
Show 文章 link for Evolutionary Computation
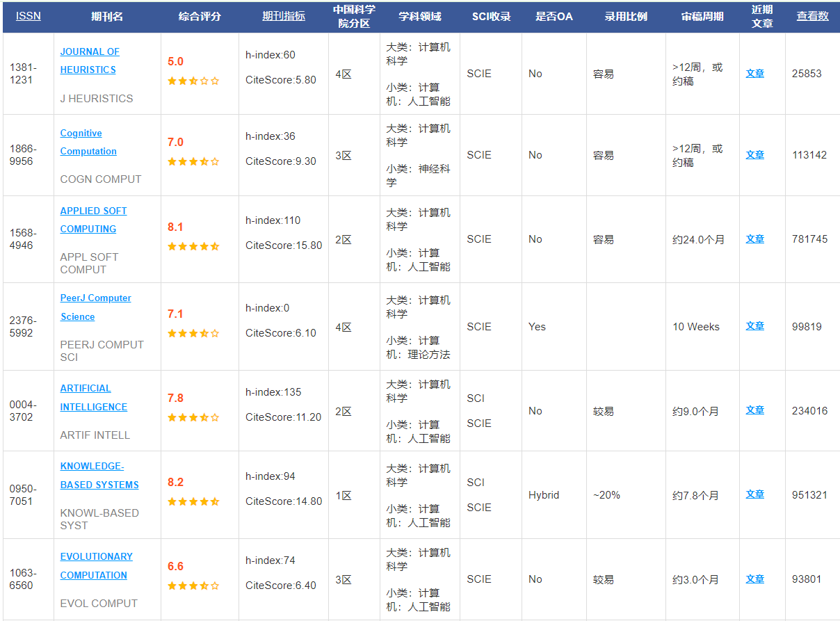point(754,579)
